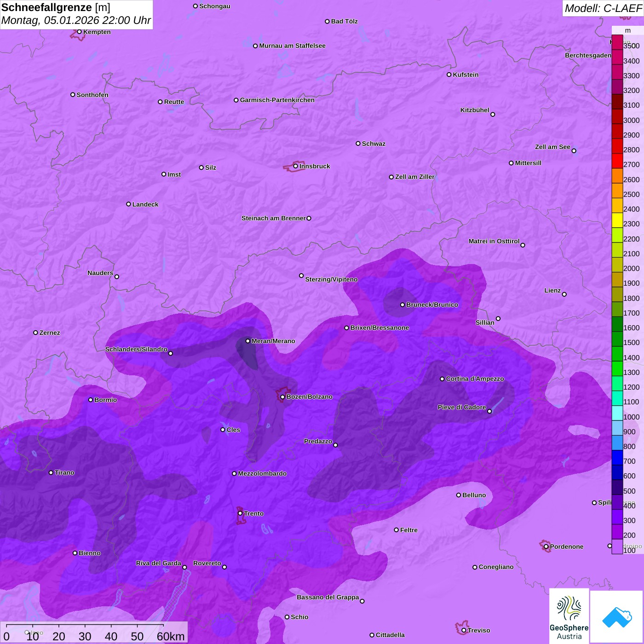
Task: Click the Sillian marker dot
Action: 498,318
